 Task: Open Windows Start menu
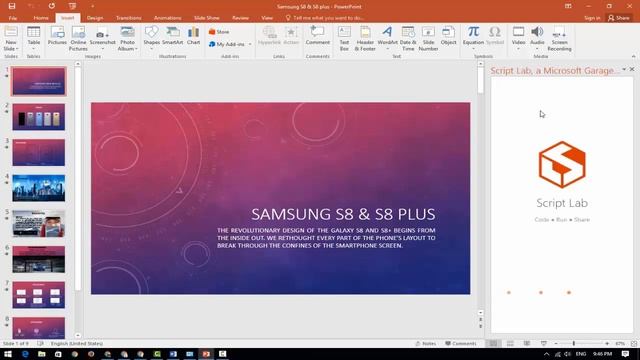coord(8,354)
